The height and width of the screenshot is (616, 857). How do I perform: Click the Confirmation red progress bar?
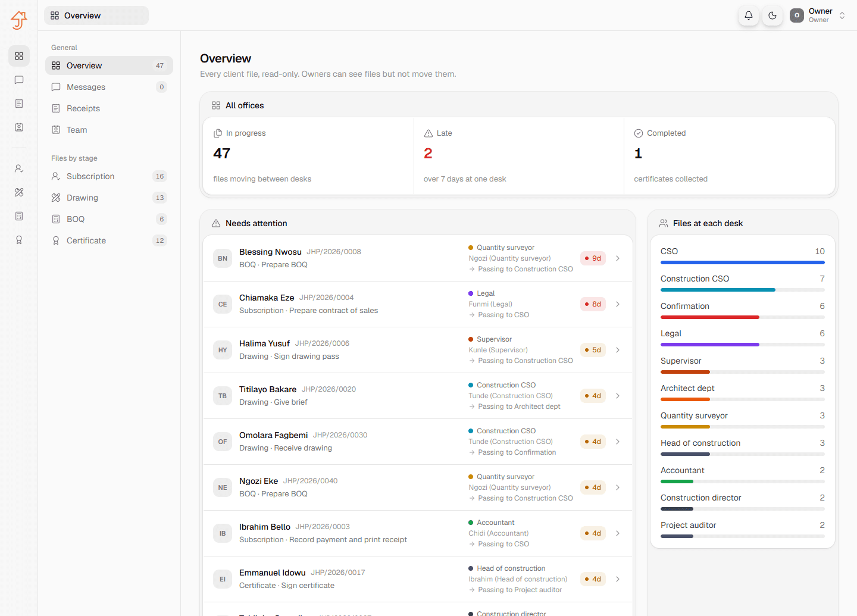[x=710, y=317]
